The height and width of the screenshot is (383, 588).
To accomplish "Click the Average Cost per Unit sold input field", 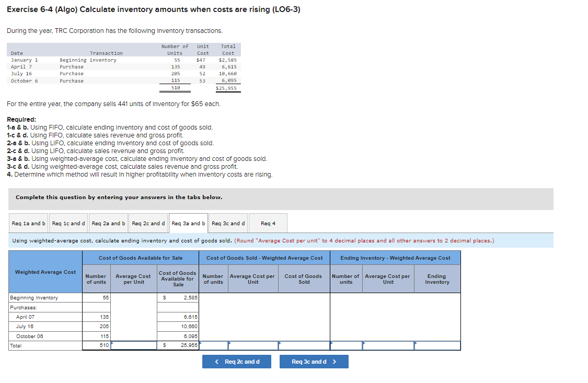I will point(253,345).
